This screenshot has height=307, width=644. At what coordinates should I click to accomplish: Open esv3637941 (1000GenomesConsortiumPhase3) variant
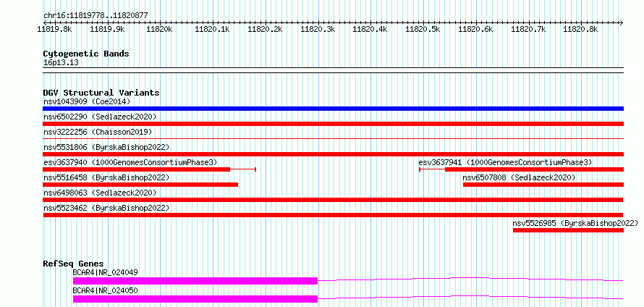[505, 162]
